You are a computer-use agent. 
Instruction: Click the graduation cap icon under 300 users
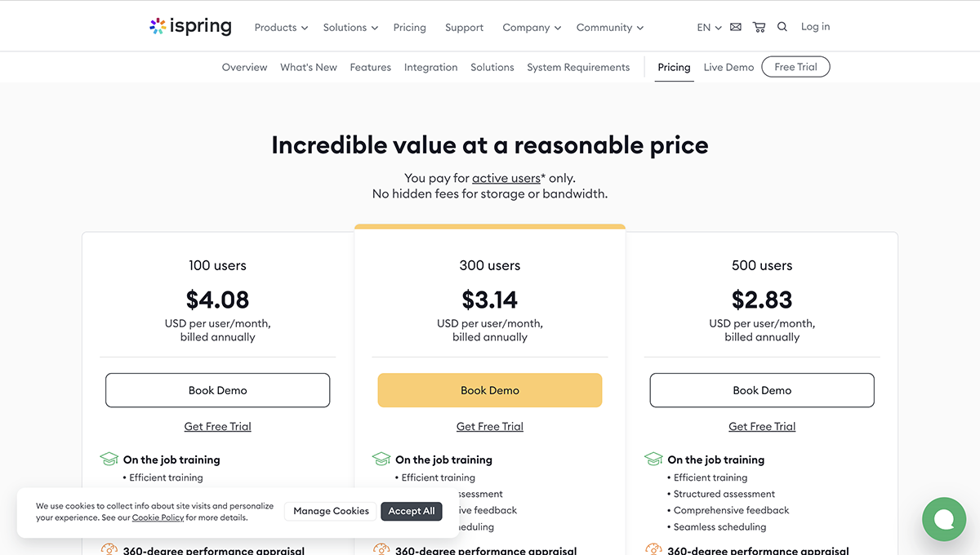pyautogui.click(x=381, y=459)
